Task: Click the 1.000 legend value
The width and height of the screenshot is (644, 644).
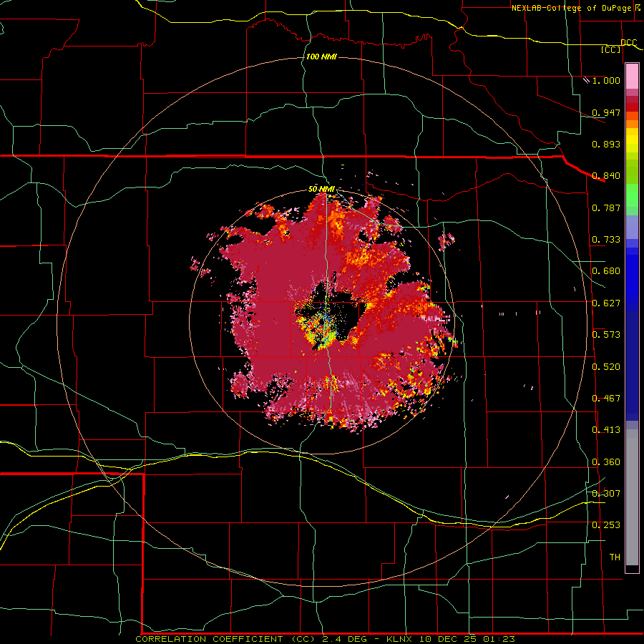Action: tap(606, 80)
